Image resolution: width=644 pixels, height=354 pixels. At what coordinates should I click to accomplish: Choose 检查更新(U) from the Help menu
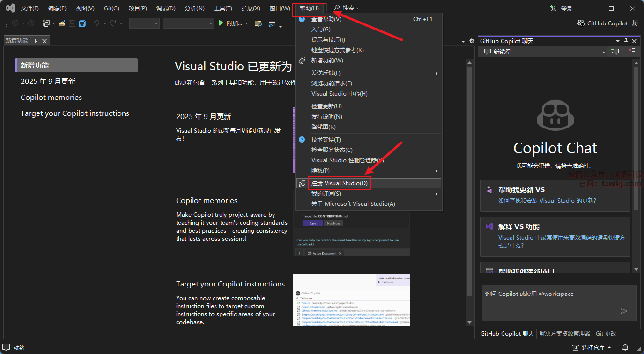[326, 106]
